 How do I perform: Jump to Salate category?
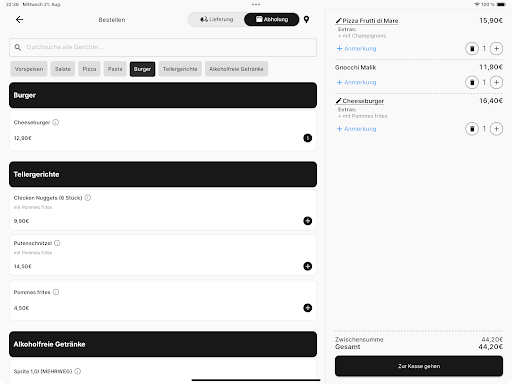tap(63, 69)
